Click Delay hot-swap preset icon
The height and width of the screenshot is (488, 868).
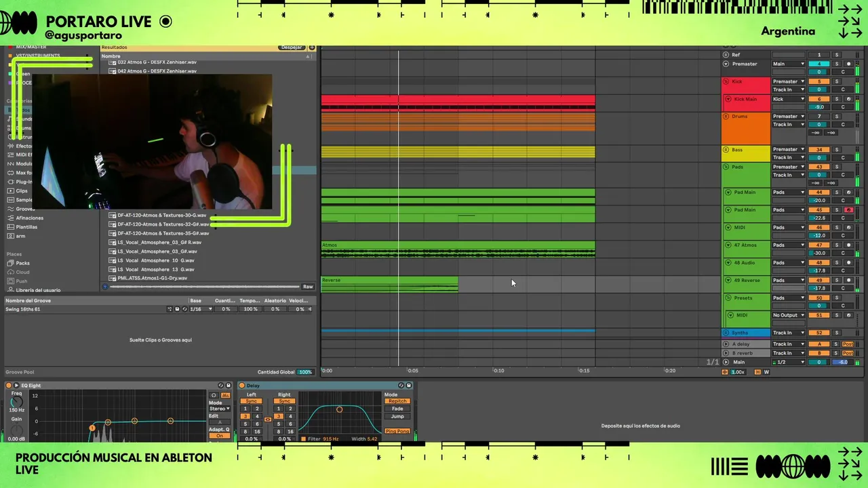401,386
